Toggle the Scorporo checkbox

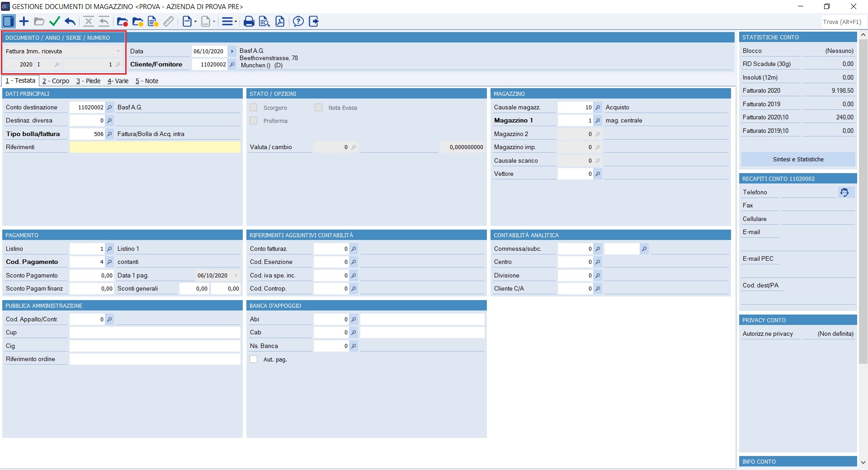click(254, 108)
